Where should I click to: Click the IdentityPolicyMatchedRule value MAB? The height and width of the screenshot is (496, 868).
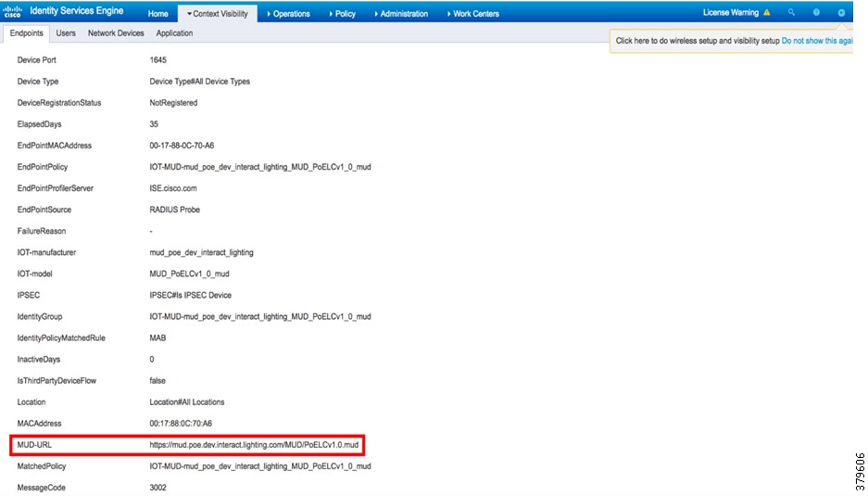click(157, 338)
